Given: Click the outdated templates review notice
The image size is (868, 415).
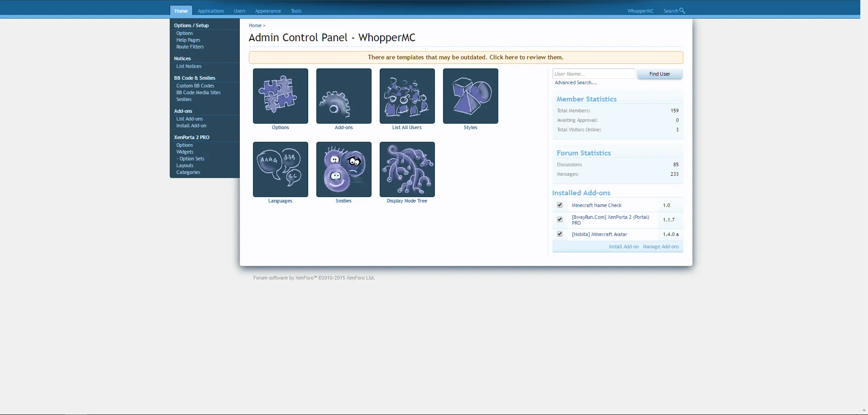Looking at the screenshot, I should (466, 58).
